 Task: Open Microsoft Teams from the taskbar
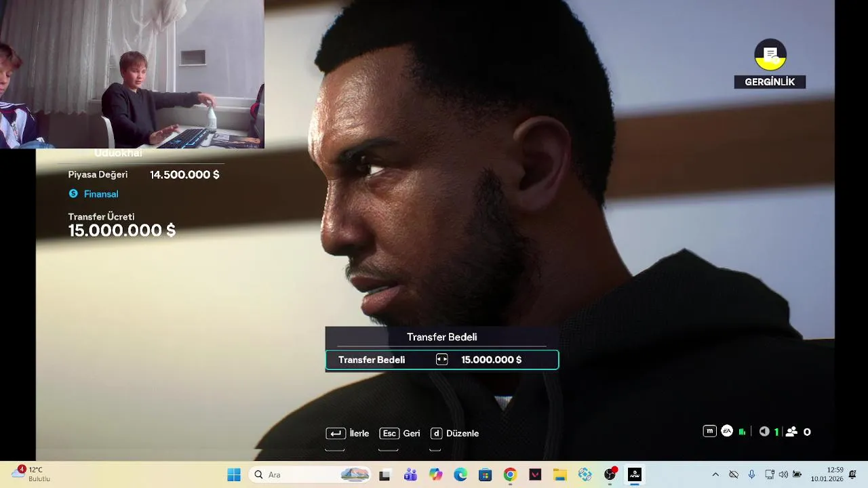[x=410, y=474]
